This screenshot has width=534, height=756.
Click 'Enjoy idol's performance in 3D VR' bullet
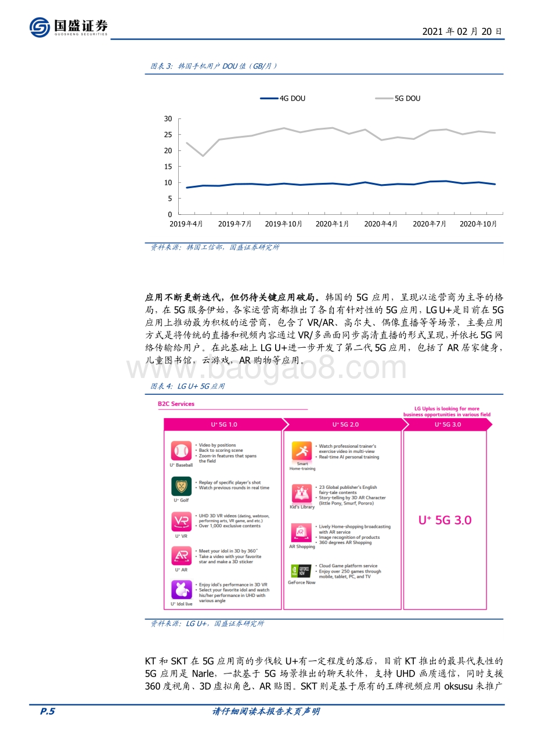tap(231, 585)
